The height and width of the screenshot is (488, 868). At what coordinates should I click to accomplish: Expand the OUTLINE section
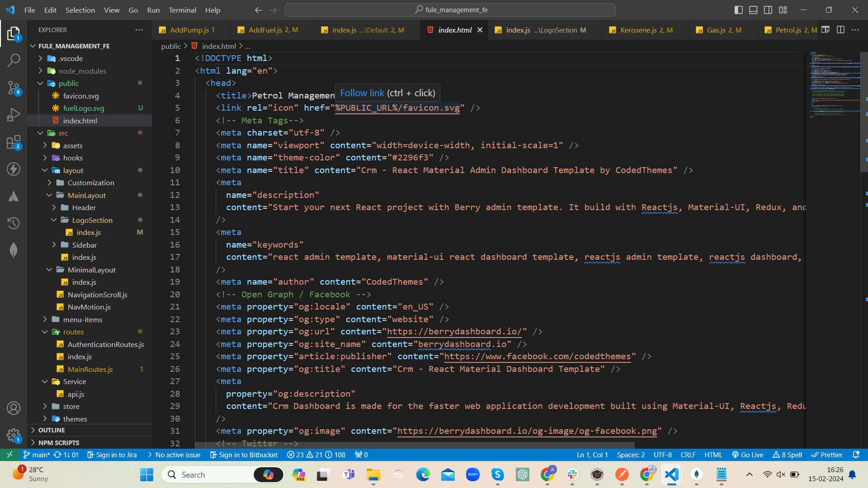[52, 430]
